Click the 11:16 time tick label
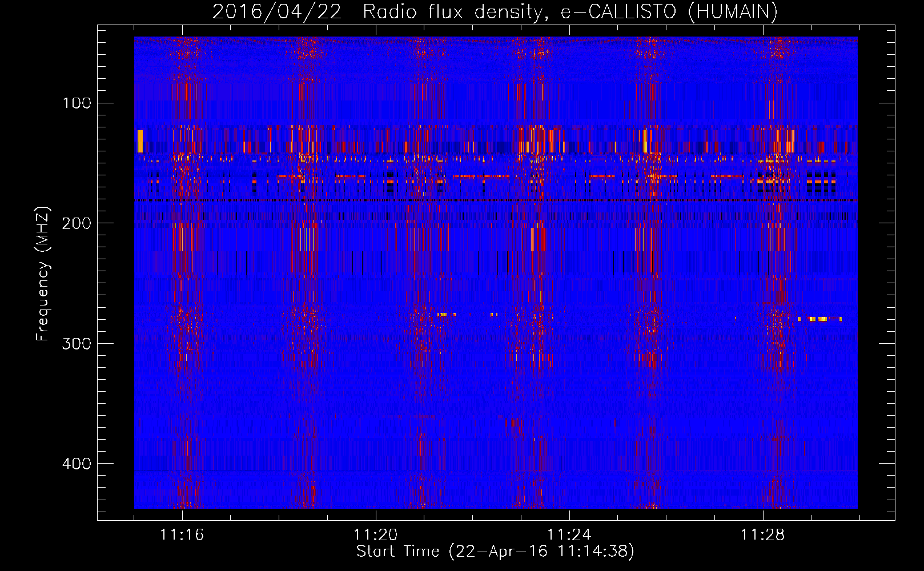This screenshot has height=571, width=924. tap(182, 535)
